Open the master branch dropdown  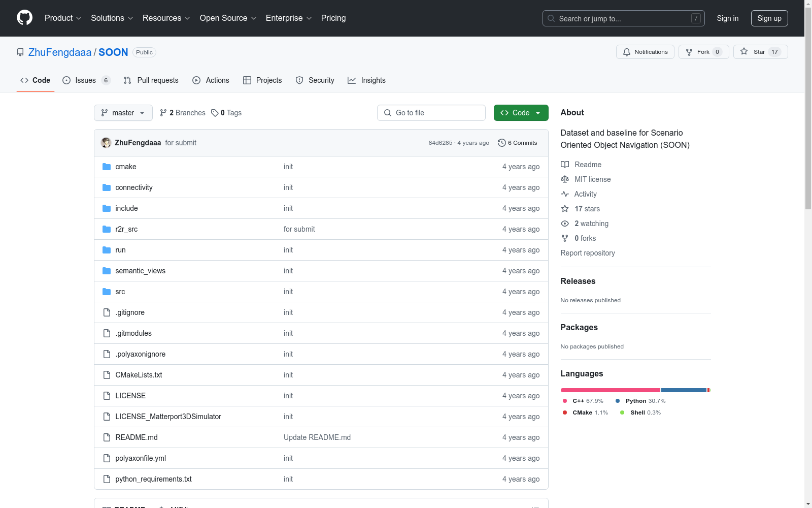[x=123, y=113]
